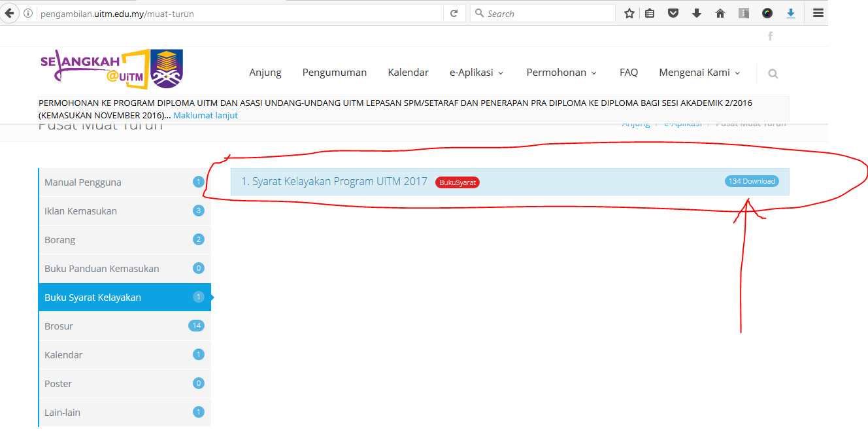Open the Firefox hamburger menu

pyautogui.click(x=818, y=13)
